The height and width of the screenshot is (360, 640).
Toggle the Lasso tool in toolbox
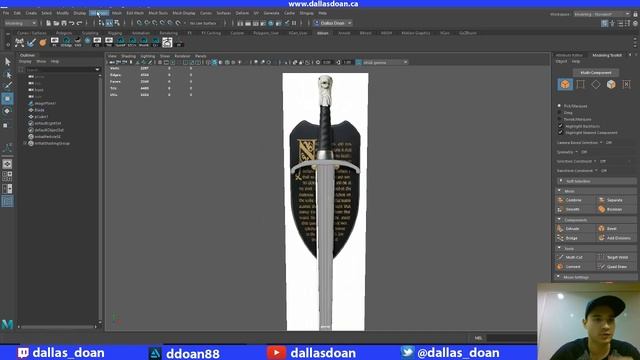coord(7,74)
